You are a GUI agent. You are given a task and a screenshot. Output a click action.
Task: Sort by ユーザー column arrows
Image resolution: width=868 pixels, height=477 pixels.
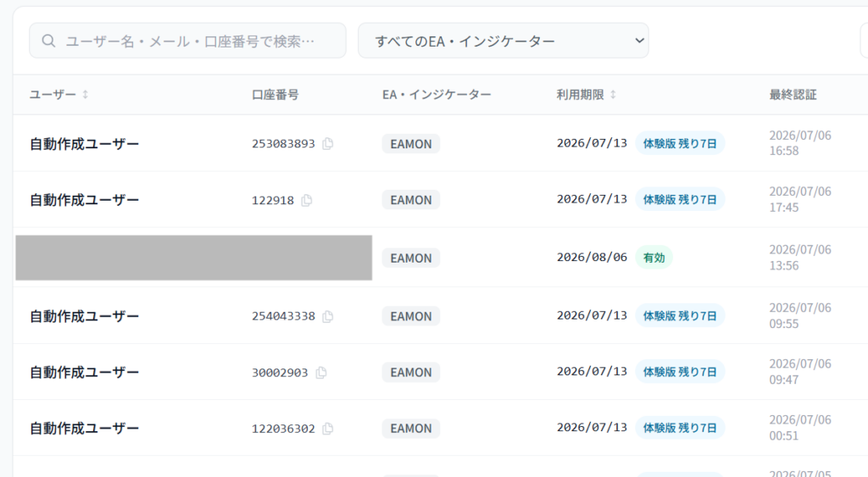pyautogui.click(x=86, y=95)
